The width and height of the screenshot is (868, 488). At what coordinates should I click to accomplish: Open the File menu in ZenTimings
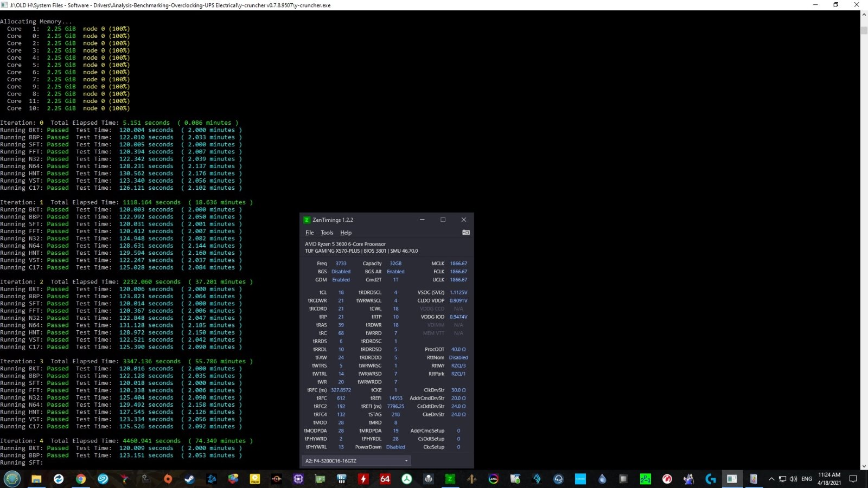pos(309,233)
